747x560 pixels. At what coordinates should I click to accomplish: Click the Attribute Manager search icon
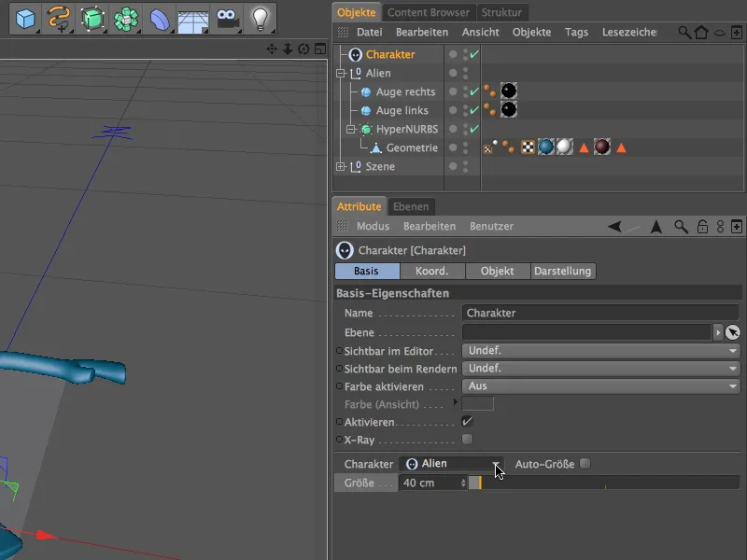(682, 227)
